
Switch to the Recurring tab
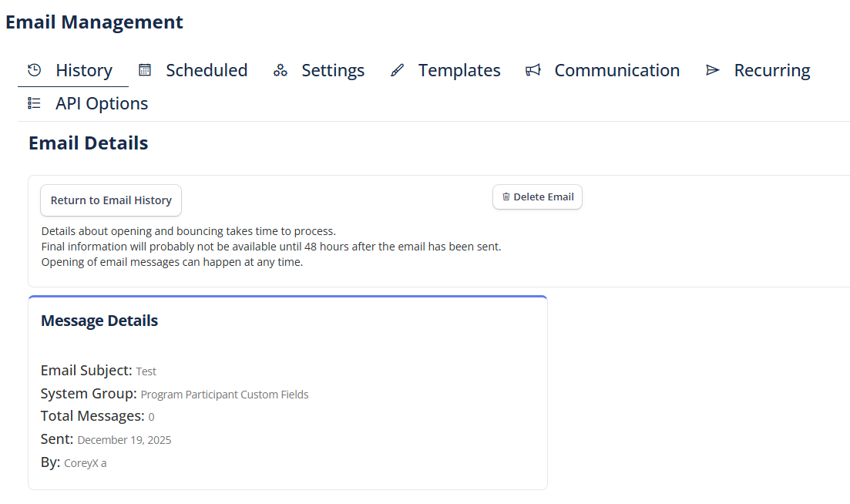tap(771, 70)
